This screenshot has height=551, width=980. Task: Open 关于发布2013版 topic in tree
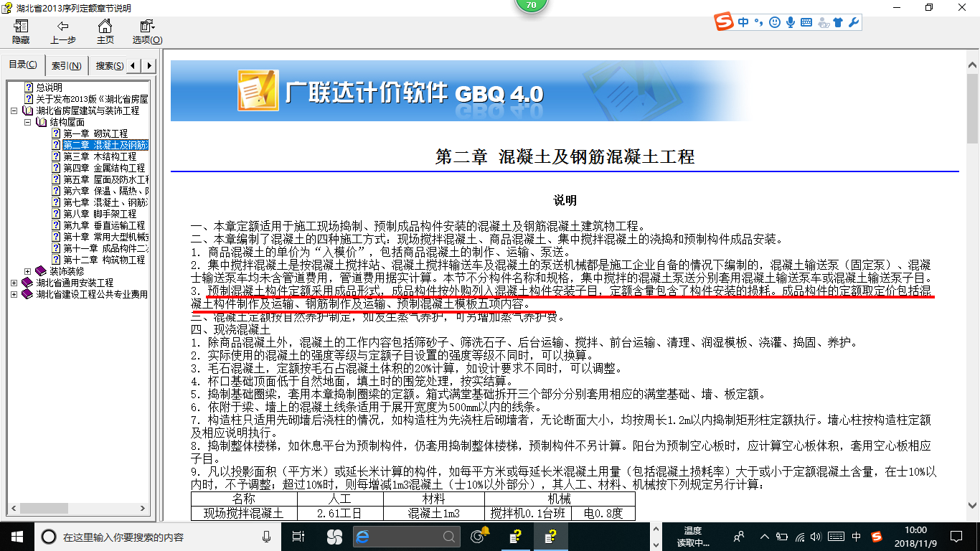pyautogui.click(x=92, y=99)
